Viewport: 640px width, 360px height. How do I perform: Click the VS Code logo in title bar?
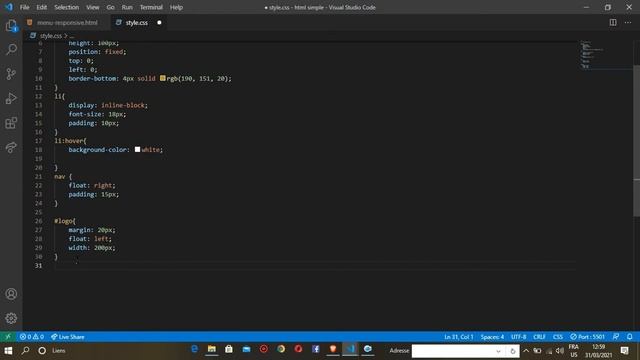point(9,7)
